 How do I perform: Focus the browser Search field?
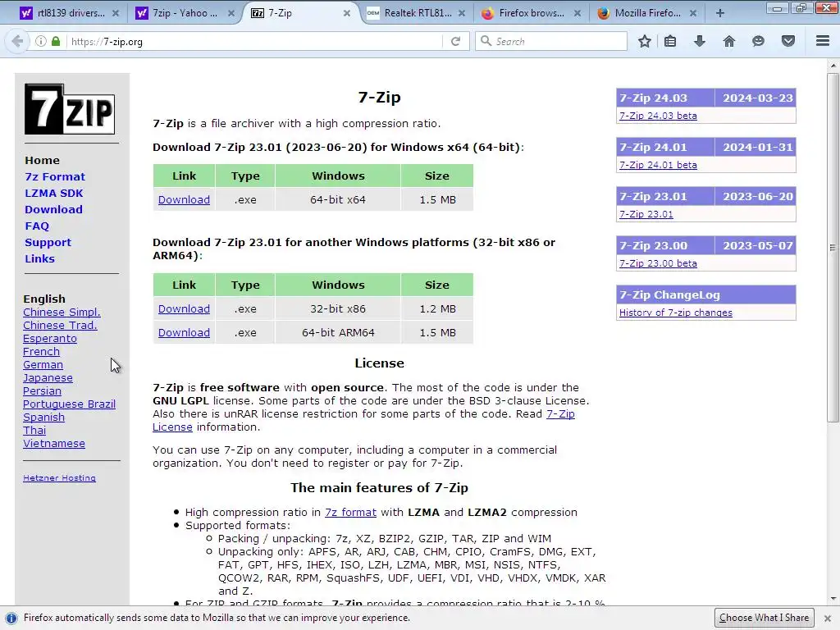coord(550,41)
